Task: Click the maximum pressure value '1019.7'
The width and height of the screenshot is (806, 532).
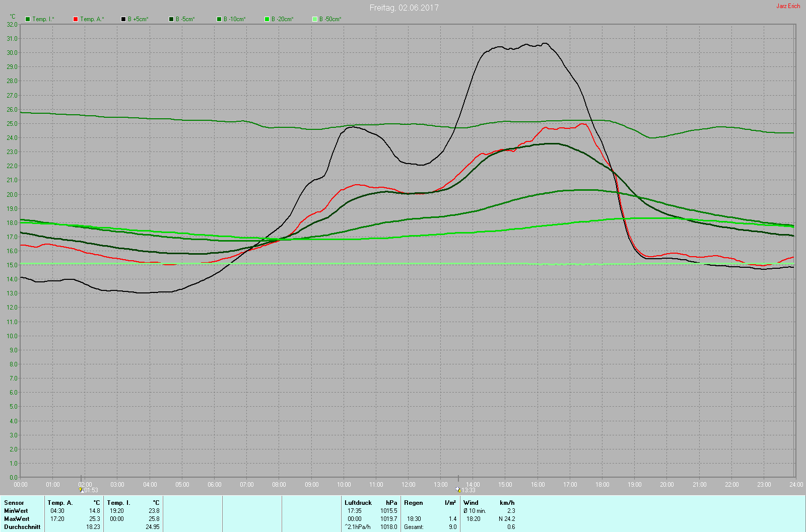Action: (x=389, y=519)
